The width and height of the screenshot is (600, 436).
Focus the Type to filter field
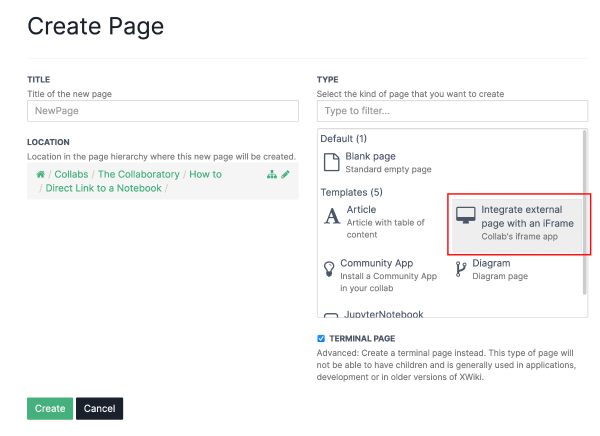(x=452, y=111)
